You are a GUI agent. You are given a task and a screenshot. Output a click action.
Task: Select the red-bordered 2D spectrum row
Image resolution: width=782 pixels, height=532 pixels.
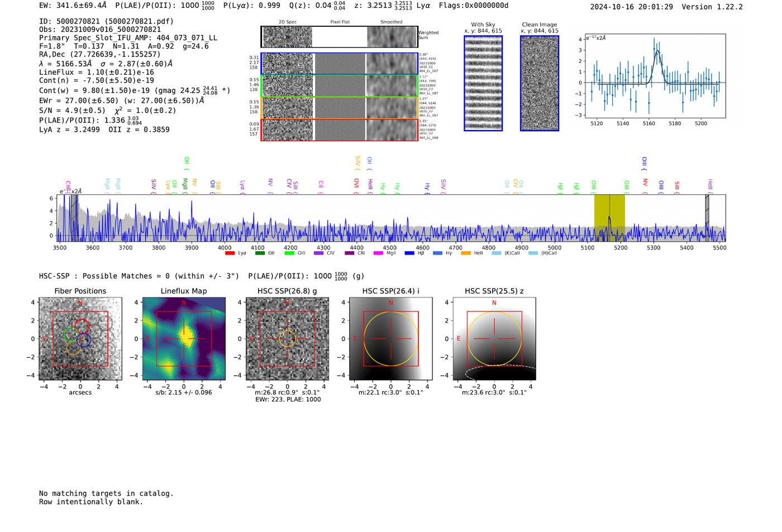[x=340, y=130]
